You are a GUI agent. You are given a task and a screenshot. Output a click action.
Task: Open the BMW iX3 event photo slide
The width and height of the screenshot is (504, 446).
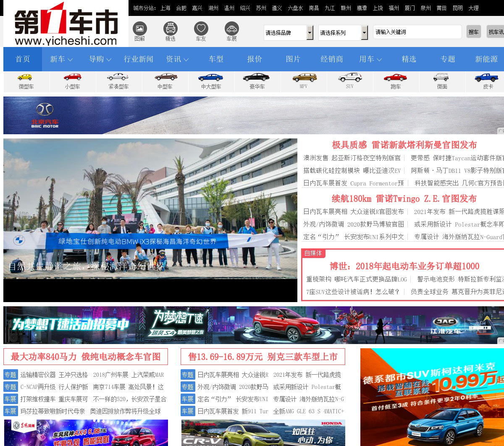150,220
